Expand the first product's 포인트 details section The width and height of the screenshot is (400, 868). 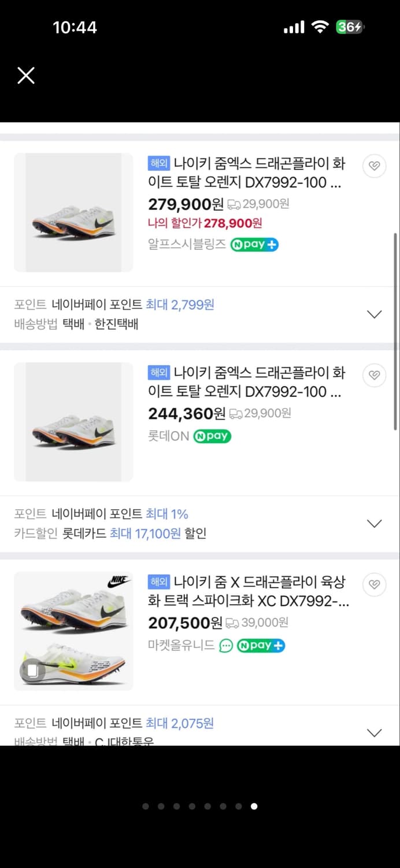(x=375, y=314)
